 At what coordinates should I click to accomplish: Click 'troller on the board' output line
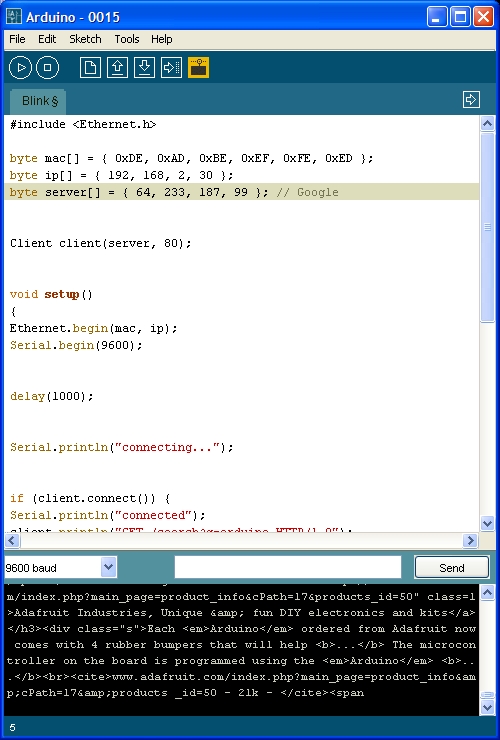tap(241, 661)
